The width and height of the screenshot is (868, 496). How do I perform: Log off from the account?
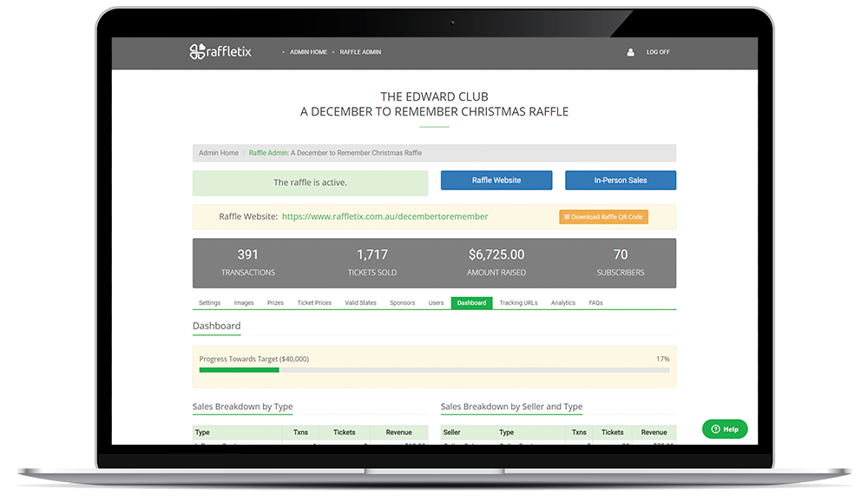(657, 52)
